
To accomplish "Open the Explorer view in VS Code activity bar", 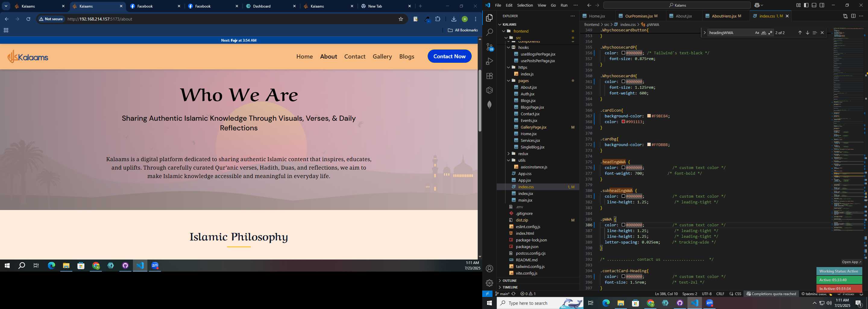I will (489, 18).
